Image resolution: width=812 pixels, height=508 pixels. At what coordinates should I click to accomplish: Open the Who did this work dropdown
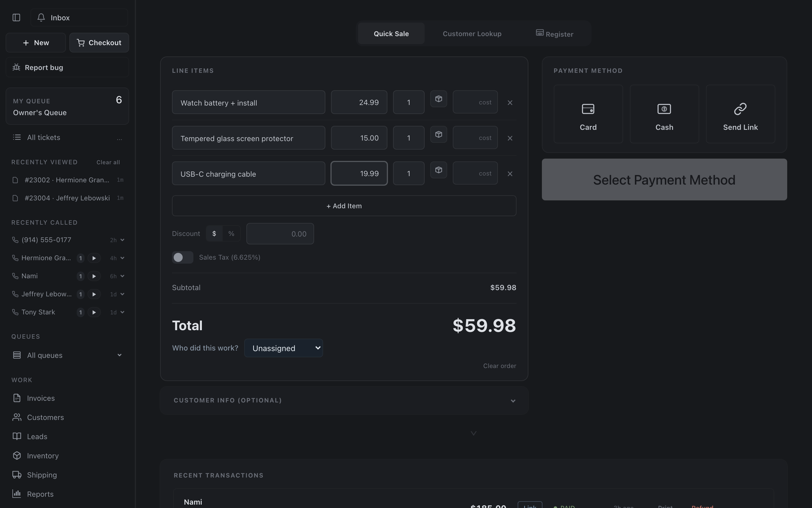[x=284, y=348]
